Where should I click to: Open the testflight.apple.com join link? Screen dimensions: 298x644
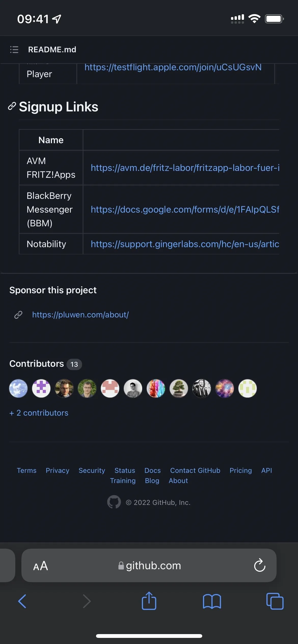pyautogui.click(x=173, y=67)
